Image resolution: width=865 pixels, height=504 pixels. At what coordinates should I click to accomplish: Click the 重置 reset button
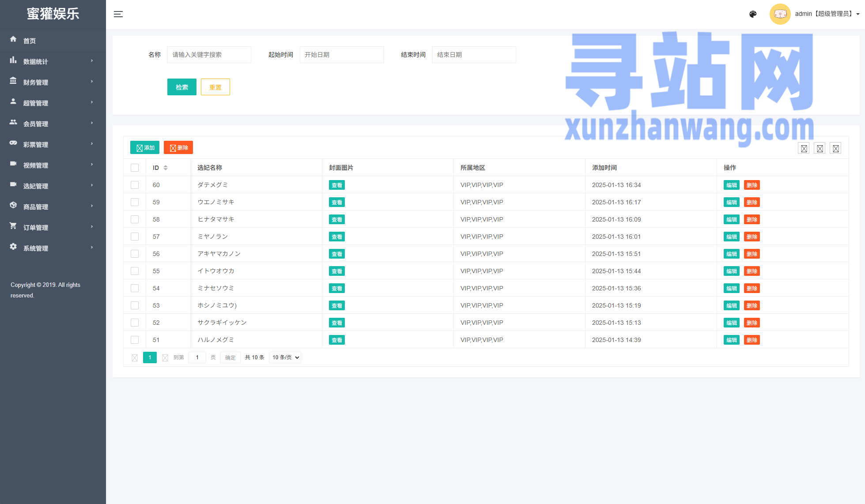coord(215,87)
